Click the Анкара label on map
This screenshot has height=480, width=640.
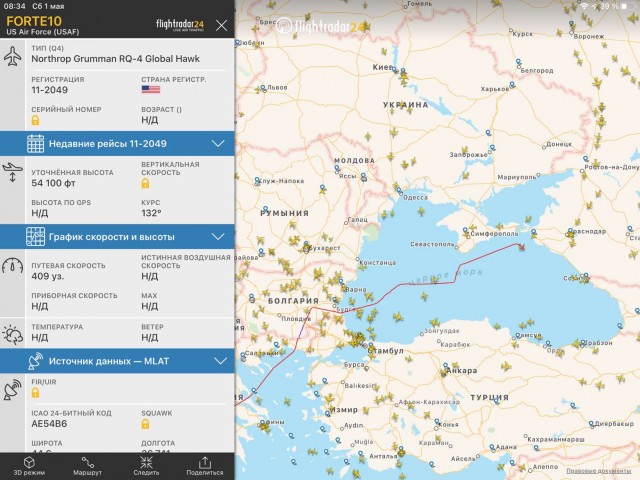tap(461, 371)
